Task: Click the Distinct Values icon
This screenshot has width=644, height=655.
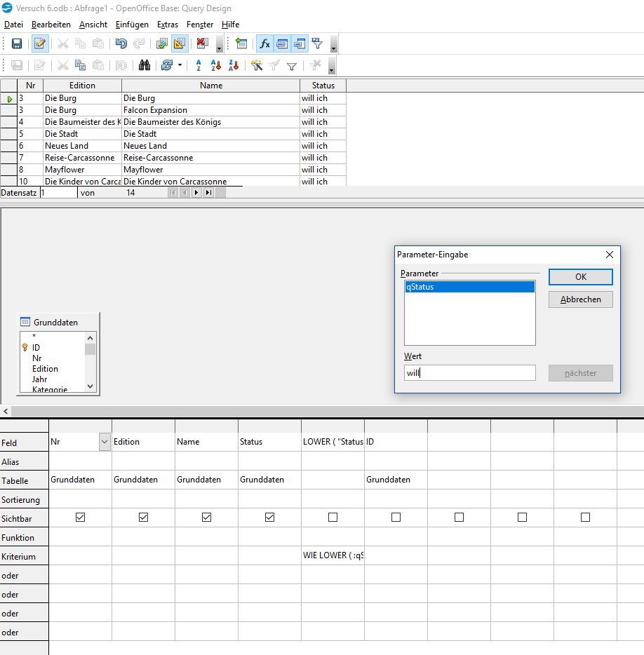Action: (317, 43)
